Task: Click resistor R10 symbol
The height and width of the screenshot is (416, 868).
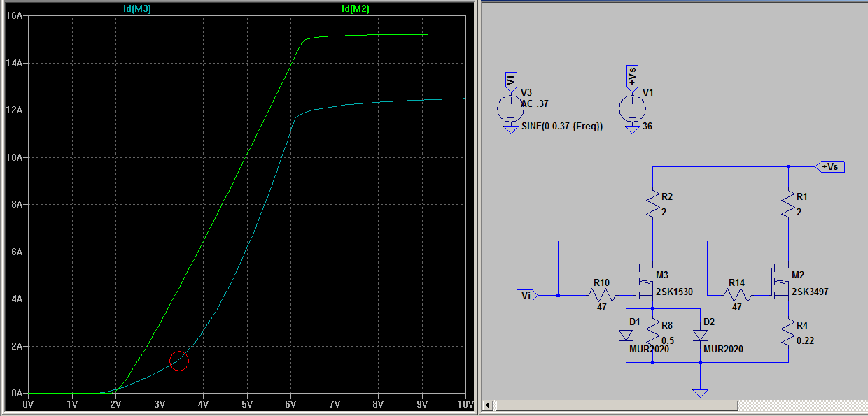Action: click(x=602, y=295)
